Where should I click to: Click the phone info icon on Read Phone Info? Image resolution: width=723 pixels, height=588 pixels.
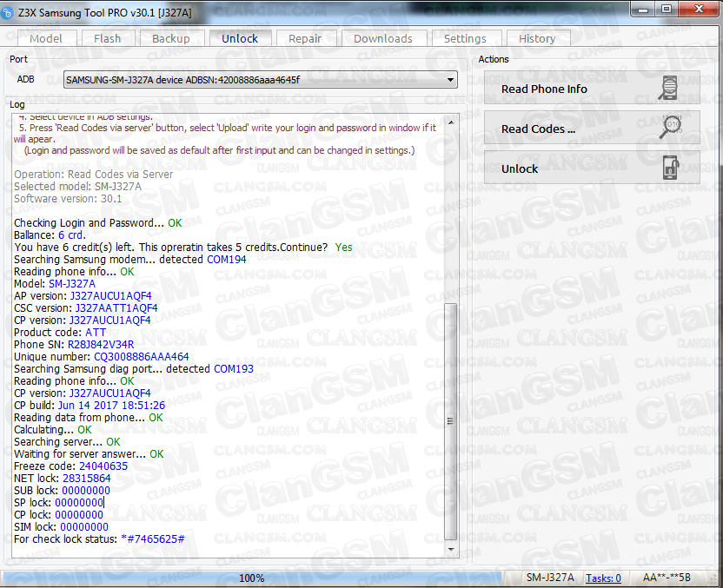[x=667, y=88]
